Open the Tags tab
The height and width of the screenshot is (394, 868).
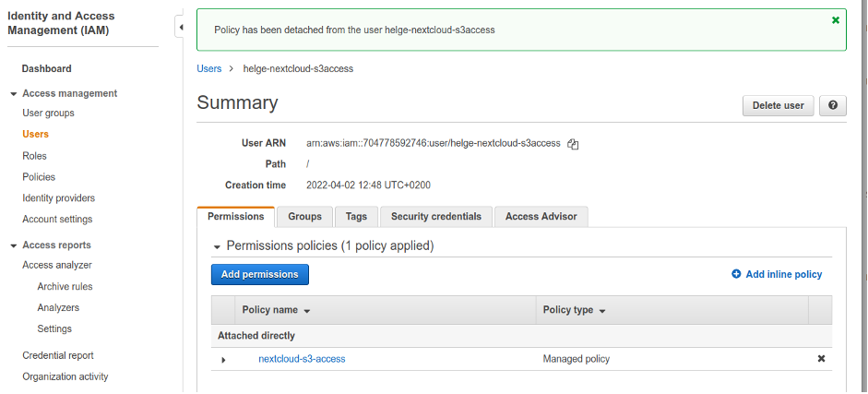[x=356, y=216]
